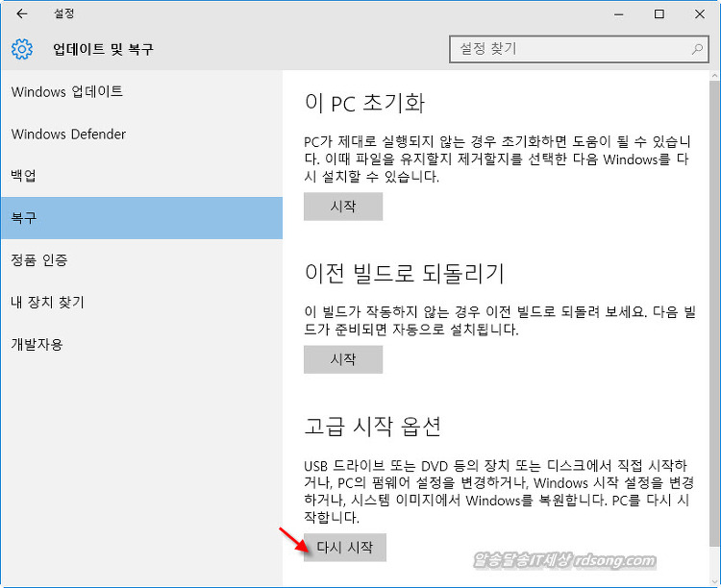Click the 이 PC 초기화 heading
This screenshot has height=588, width=721.
point(363,103)
